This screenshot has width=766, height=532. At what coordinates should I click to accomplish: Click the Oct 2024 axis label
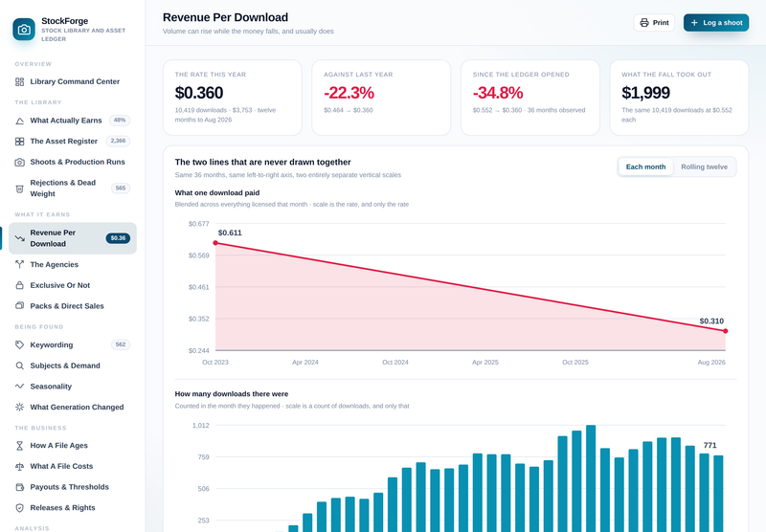point(395,363)
